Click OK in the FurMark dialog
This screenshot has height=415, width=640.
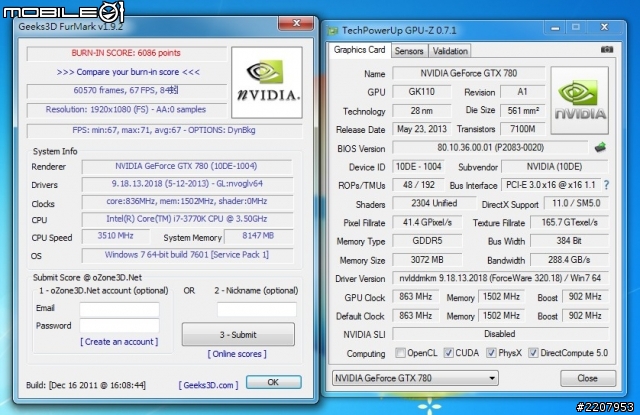click(x=273, y=382)
